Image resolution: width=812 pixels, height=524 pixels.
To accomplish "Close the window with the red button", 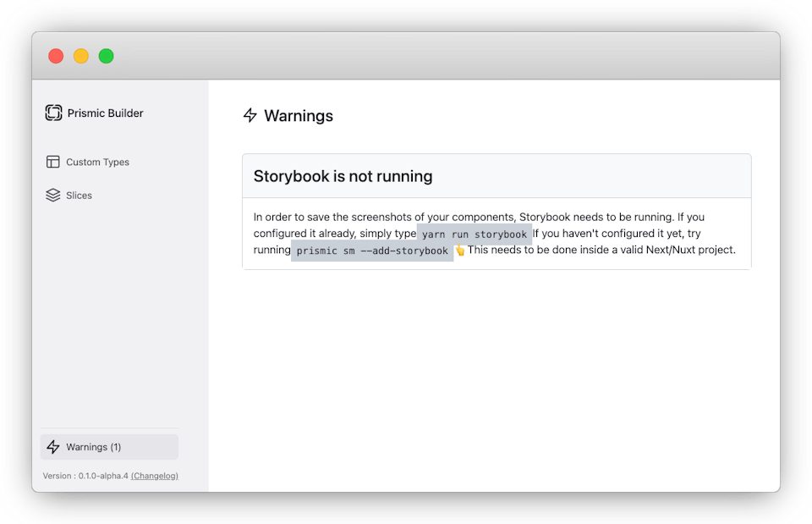I will click(56, 56).
